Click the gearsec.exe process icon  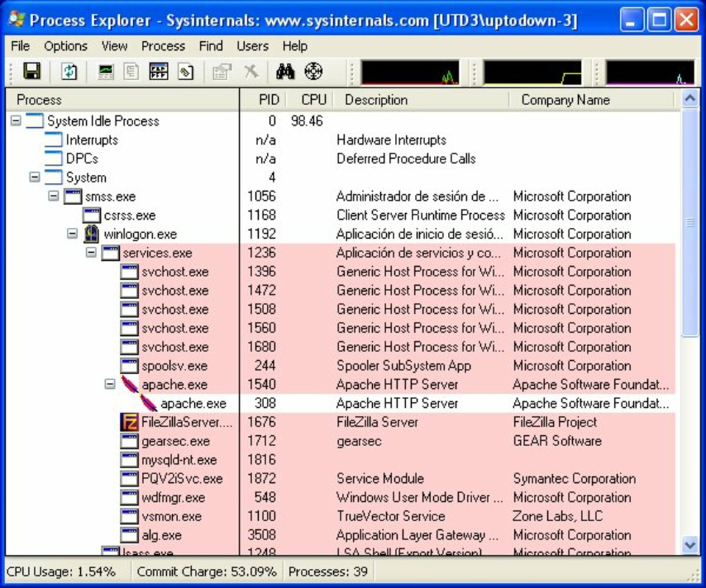point(129,441)
